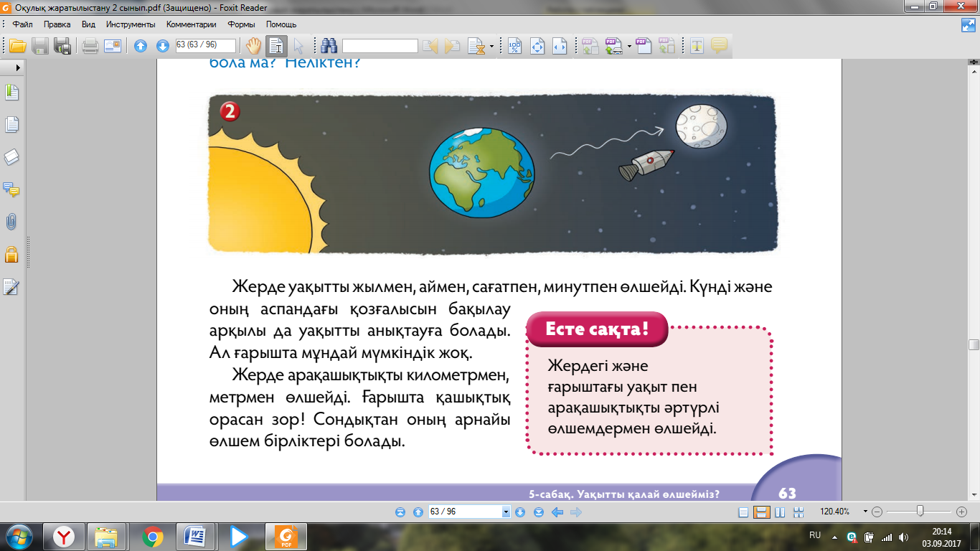Image resolution: width=980 pixels, height=551 pixels.
Task: Open the Comments panel in sidebar
Action: pyautogui.click(x=11, y=189)
